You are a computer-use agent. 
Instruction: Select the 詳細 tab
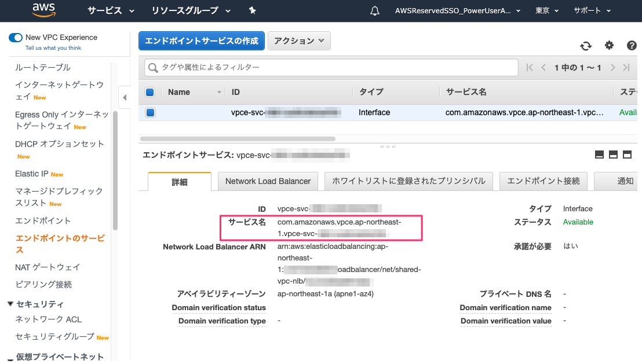(180, 182)
